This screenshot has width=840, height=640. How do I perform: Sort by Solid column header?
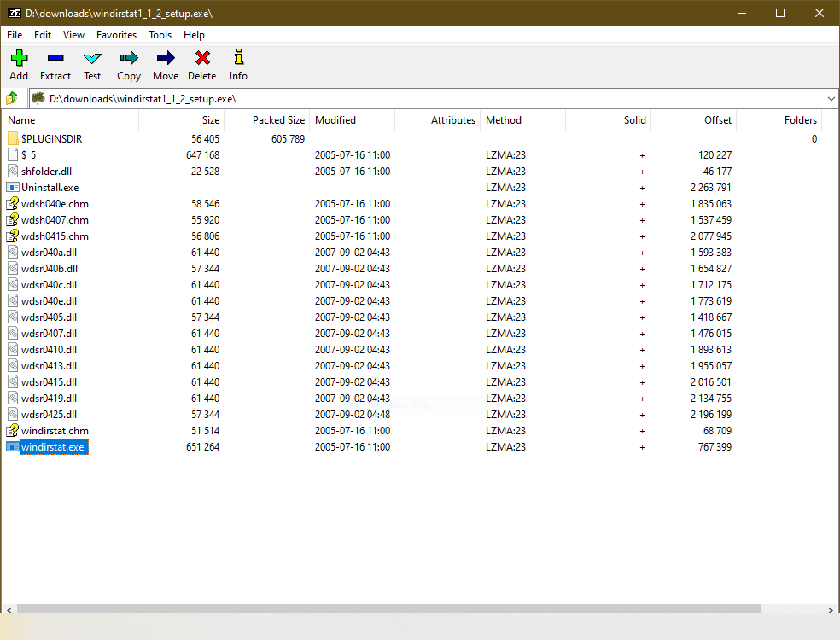pyautogui.click(x=608, y=120)
